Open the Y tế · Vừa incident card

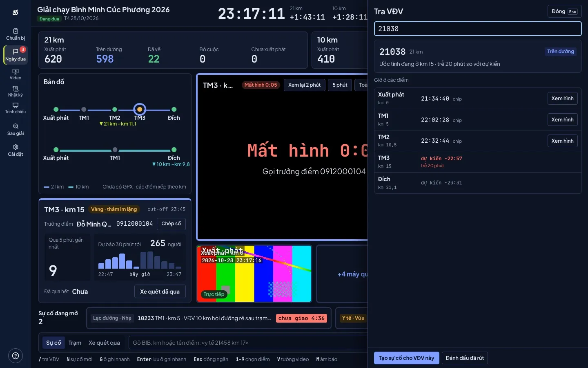(352, 318)
